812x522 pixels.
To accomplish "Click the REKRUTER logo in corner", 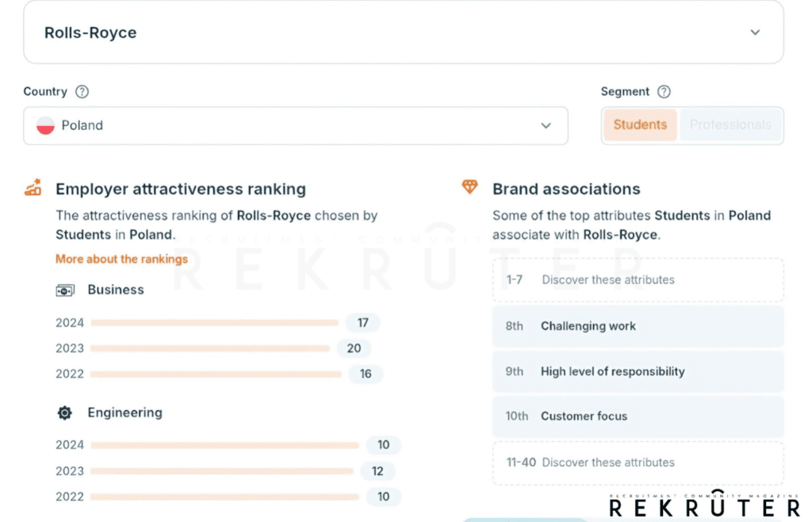I will [704, 505].
